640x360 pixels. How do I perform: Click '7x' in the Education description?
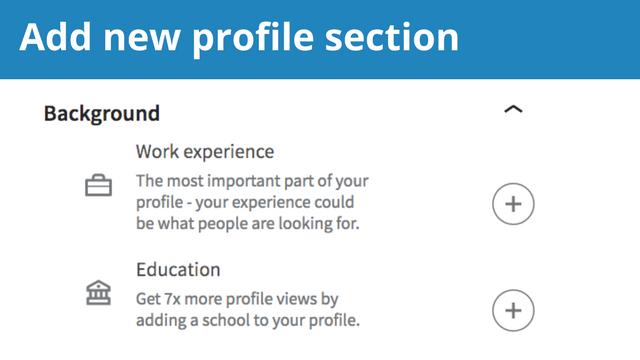click(x=172, y=299)
